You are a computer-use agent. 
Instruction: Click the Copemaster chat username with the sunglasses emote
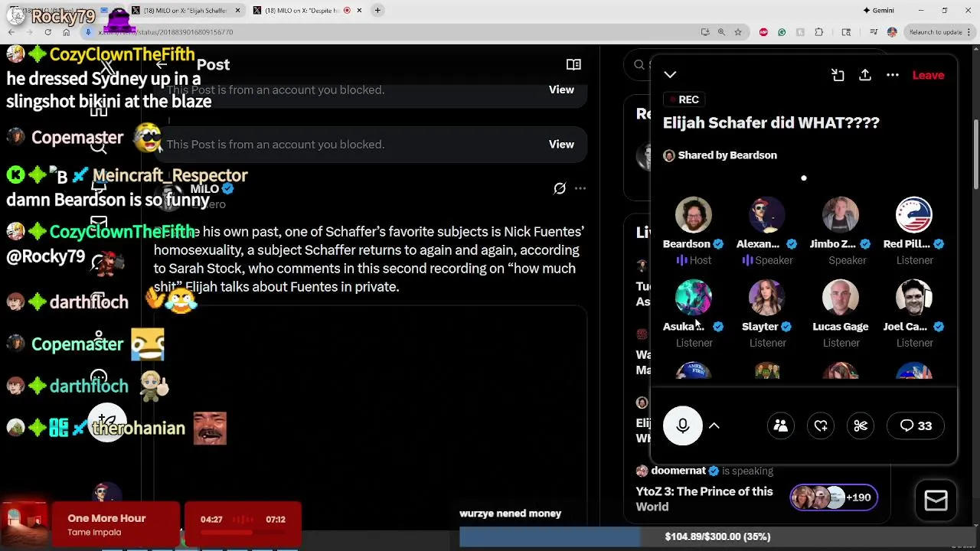pos(77,138)
